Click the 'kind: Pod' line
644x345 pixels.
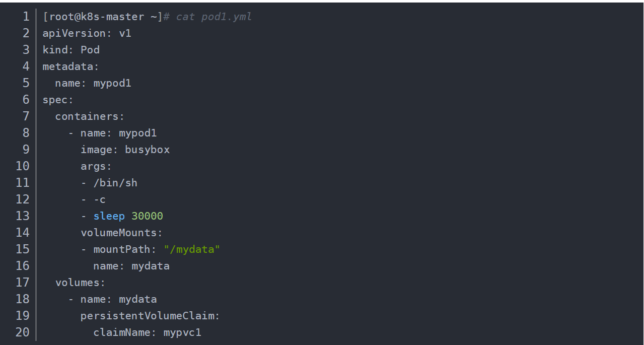tap(71, 50)
